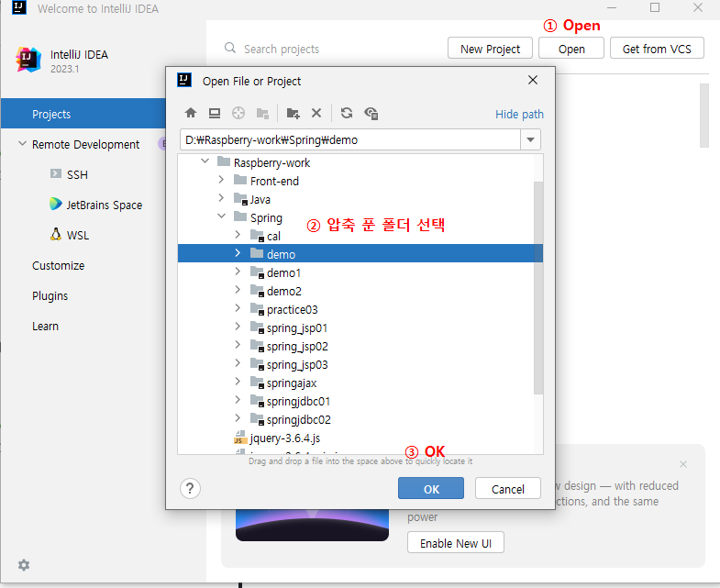The image size is (720, 588).
Task: Click the WSL penguin icon
Action: pyautogui.click(x=56, y=234)
